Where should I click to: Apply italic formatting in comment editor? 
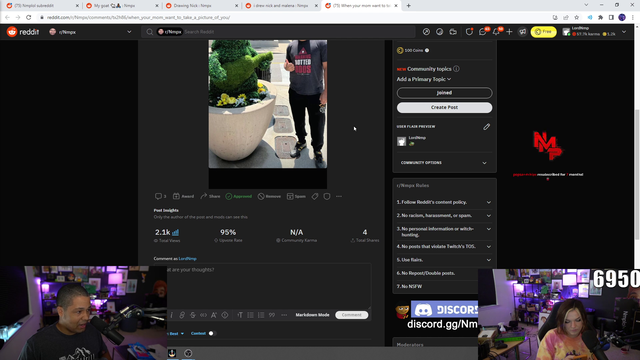point(171,315)
